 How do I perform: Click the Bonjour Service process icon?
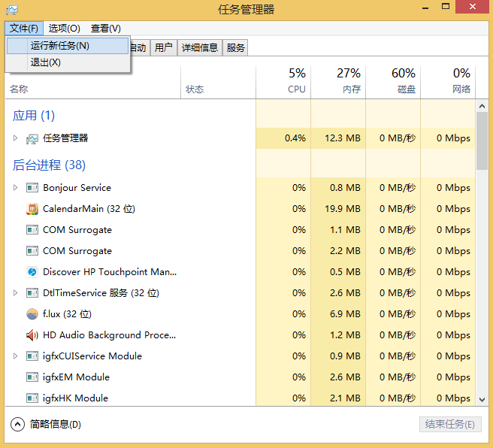pyautogui.click(x=32, y=188)
